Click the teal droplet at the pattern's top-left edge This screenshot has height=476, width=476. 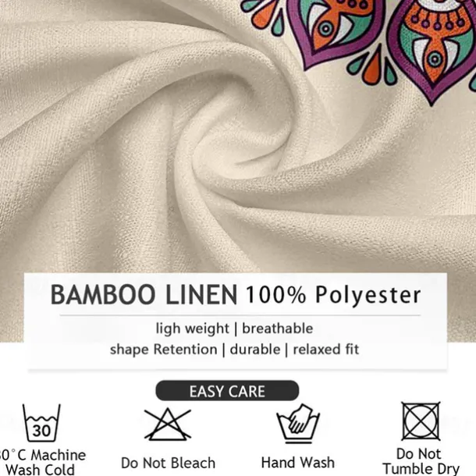(252, 5)
